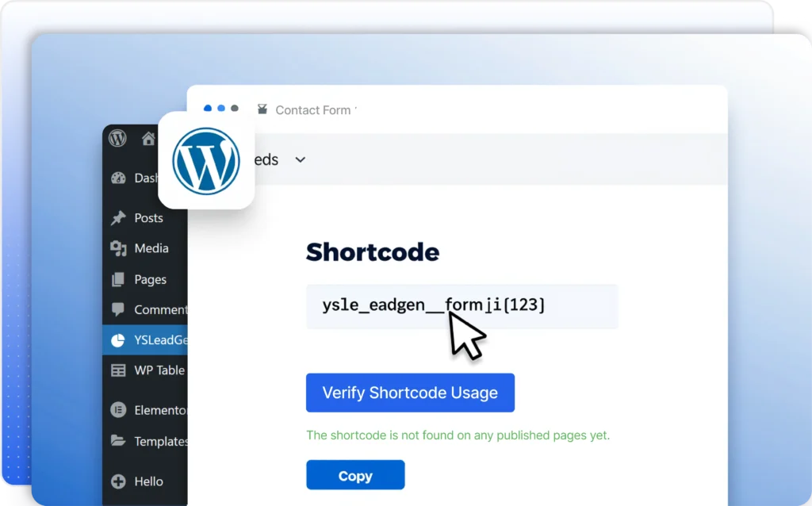Open the WP Table menu item
Viewport: 812px width, 506px height.
point(159,370)
